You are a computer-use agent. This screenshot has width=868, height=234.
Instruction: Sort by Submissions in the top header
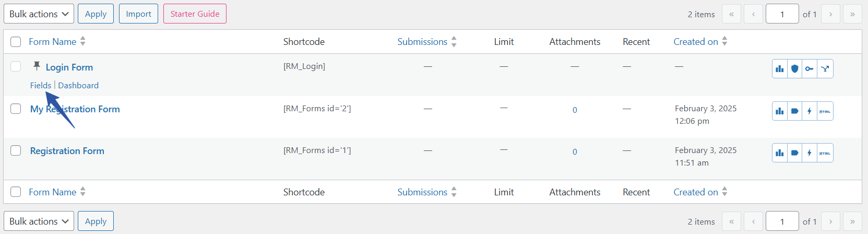click(422, 42)
